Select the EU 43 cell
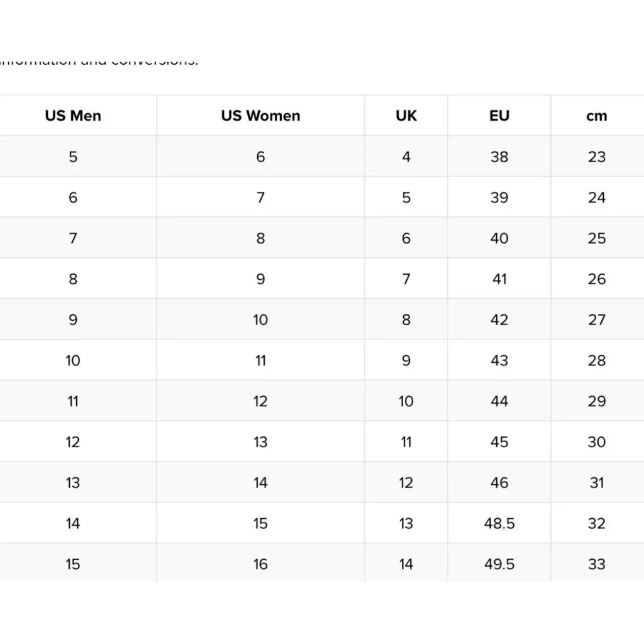Screen dimensions: 644x644 coord(499,360)
